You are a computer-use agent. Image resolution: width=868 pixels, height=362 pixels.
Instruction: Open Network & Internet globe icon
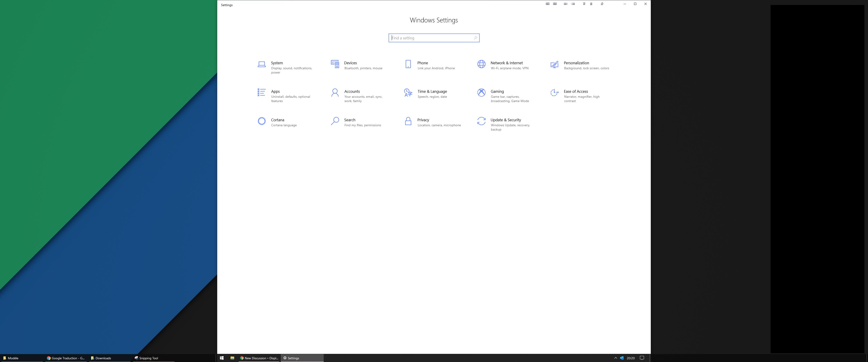pyautogui.click(x=481, y=64)
